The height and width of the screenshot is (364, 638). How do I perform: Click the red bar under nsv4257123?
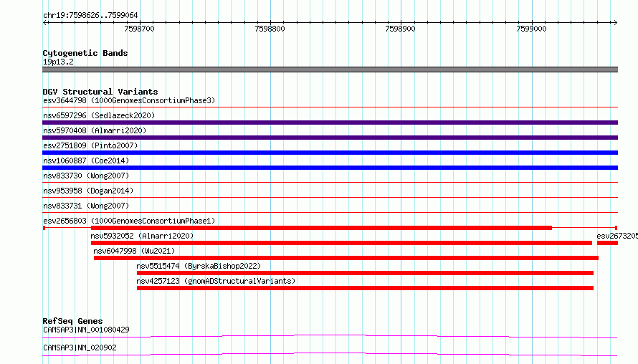pyautogui.click(x=365, y=288)
